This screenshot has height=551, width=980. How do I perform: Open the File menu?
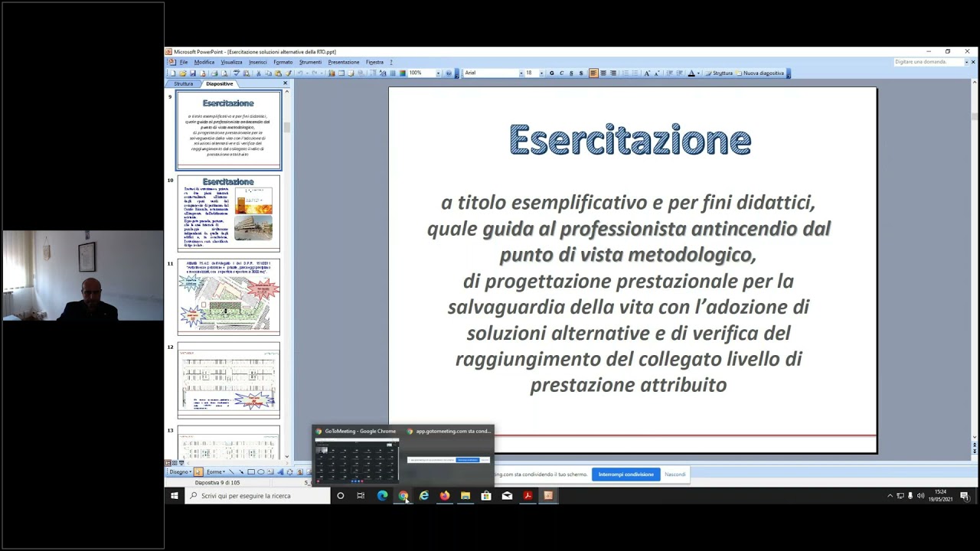pyautogui.click(x=184, y=62)
